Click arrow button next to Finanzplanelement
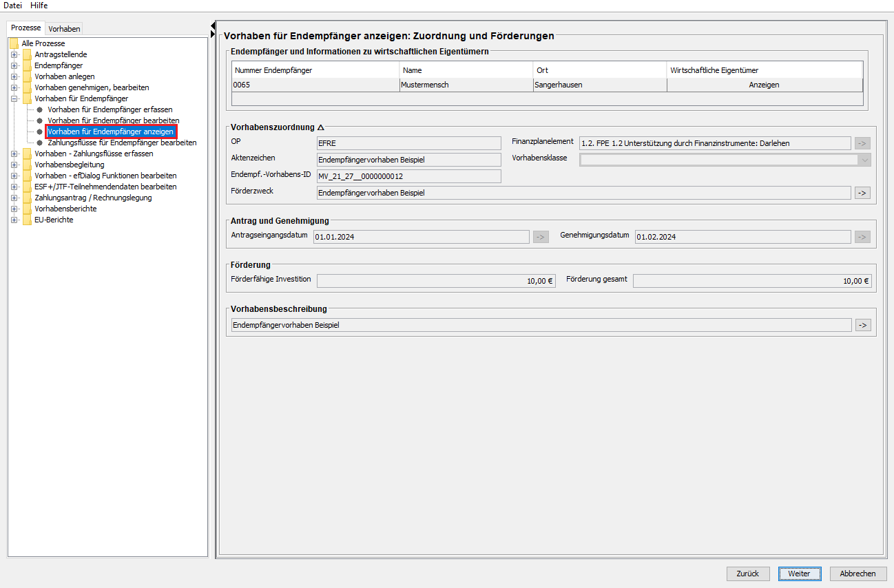Screen dimensions: 894x588 coord(862,143)
